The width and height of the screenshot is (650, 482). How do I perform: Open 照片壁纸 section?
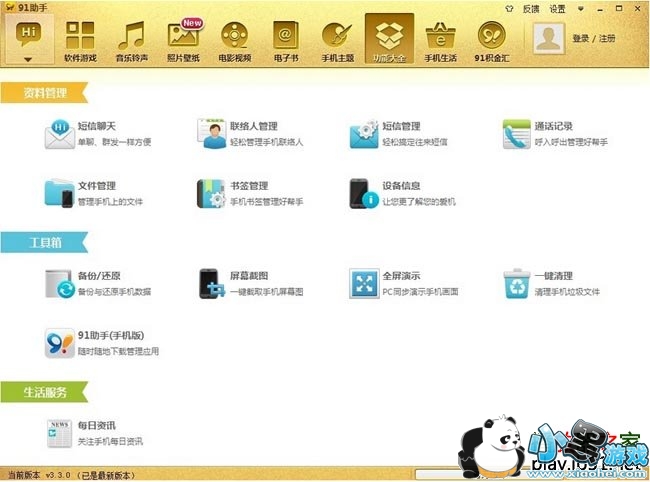[x=183, y=41]
